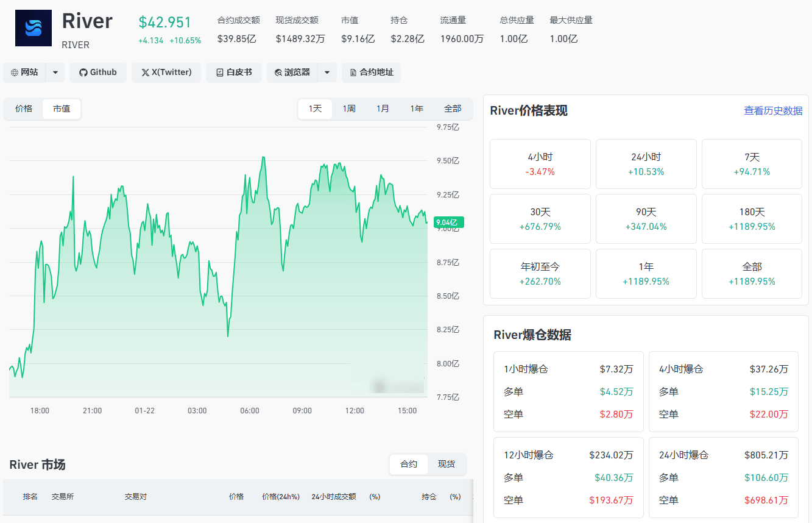Expand the 浏览器 dropdown arrow
This screenshot has height=523, width=812.
click(327, 73)
